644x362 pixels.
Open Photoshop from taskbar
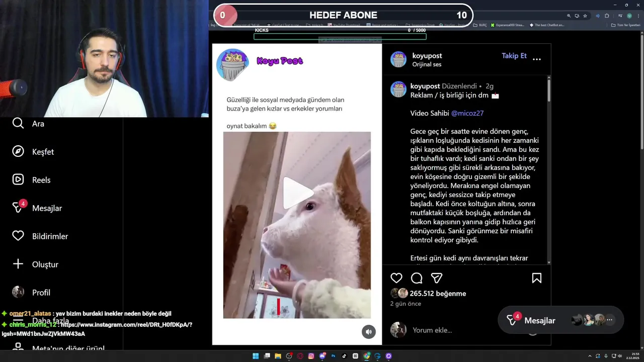[x=333, y=356]
